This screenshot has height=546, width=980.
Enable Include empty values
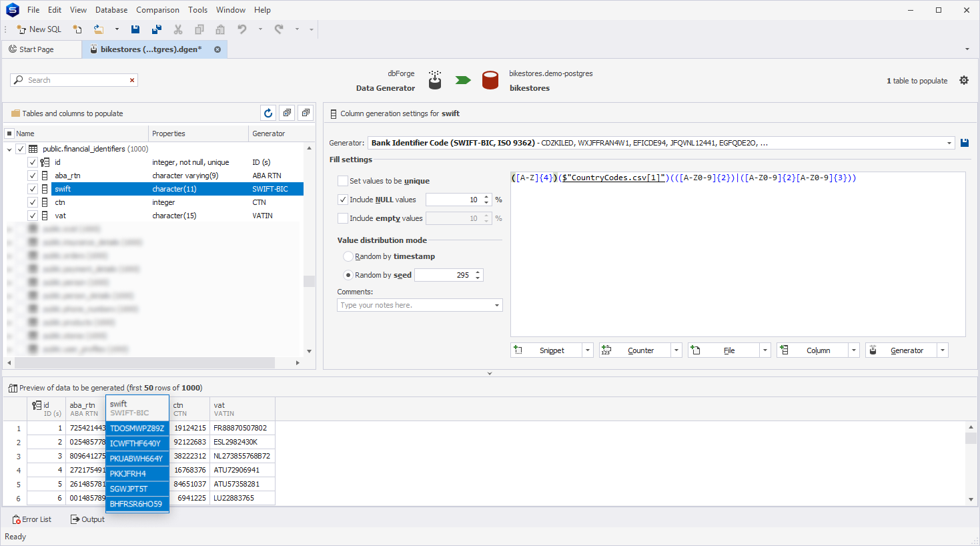pos(343,218)
